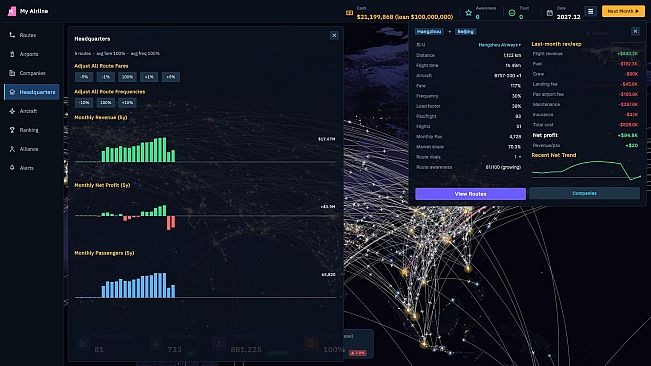Image resolution: width=651 pixels, height=366 pixels.
Task: Click the View Routes button
Action: coord(470,194)
